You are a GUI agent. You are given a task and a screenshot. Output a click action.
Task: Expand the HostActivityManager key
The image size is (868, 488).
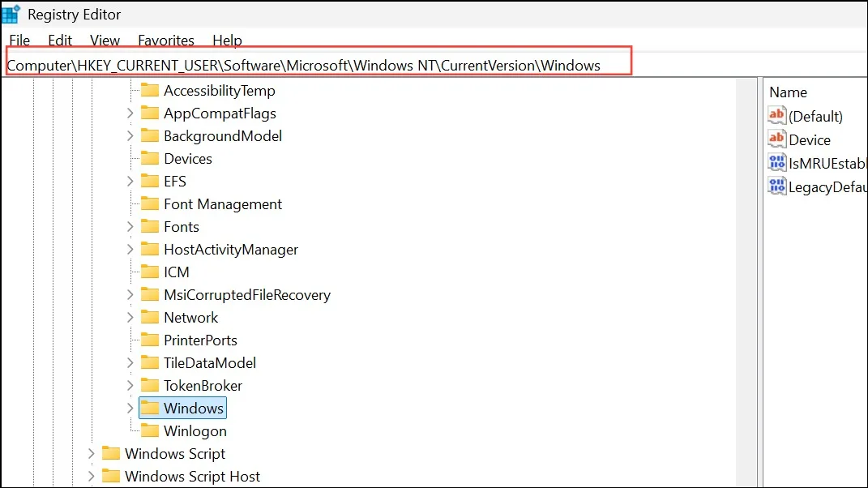(x=130, y=249)
